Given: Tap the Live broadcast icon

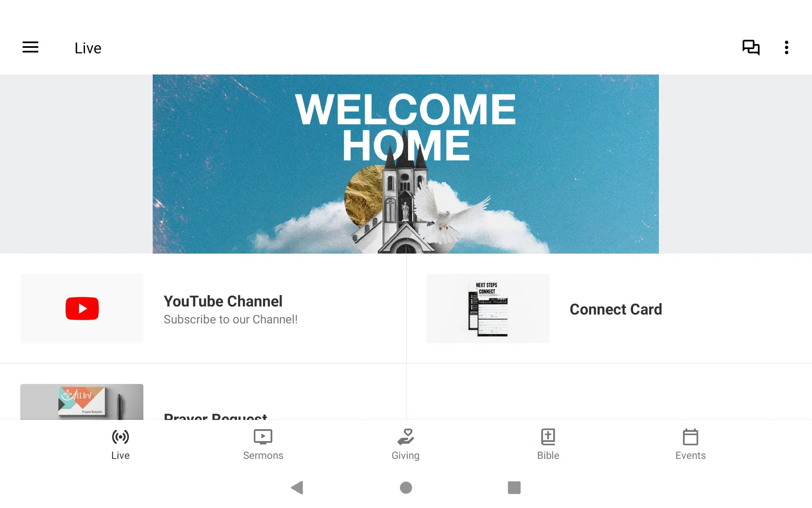Looking at the screenshot, I should tap(121, 436).
